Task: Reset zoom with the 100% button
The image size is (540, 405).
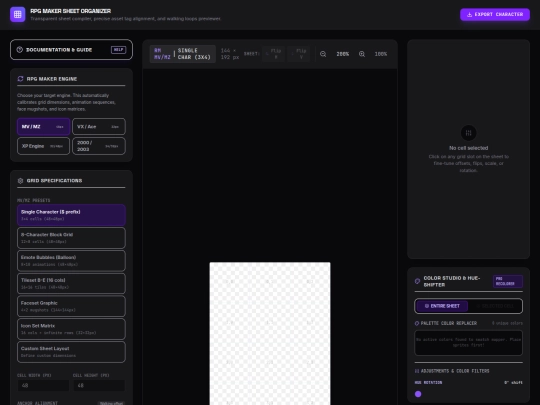Action: tap(381, 54)
